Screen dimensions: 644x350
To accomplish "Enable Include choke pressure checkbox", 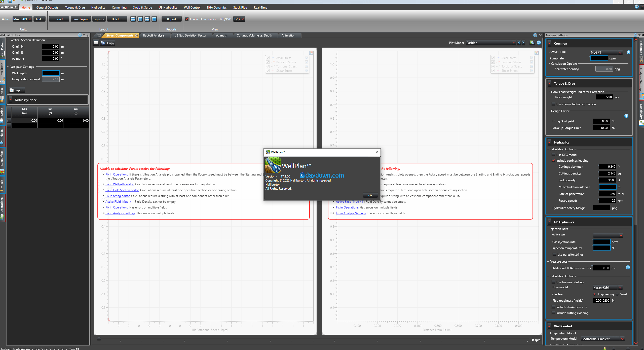I will [x=553, y=307].
